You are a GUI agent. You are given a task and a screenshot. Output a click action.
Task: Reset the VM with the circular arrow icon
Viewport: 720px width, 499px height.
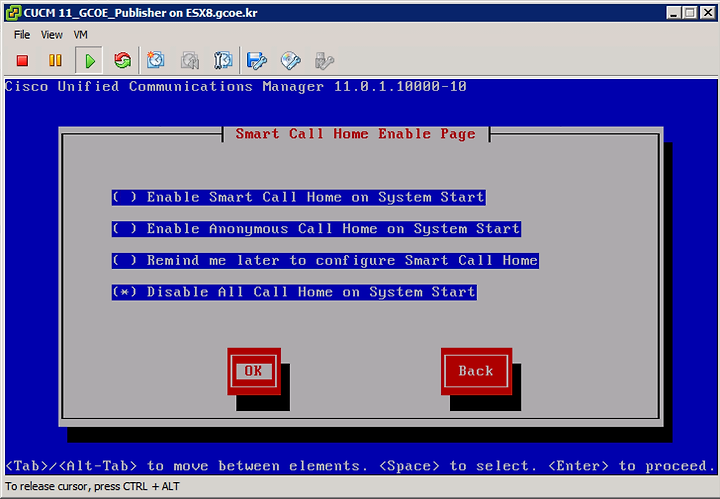[x=123, y=60]
